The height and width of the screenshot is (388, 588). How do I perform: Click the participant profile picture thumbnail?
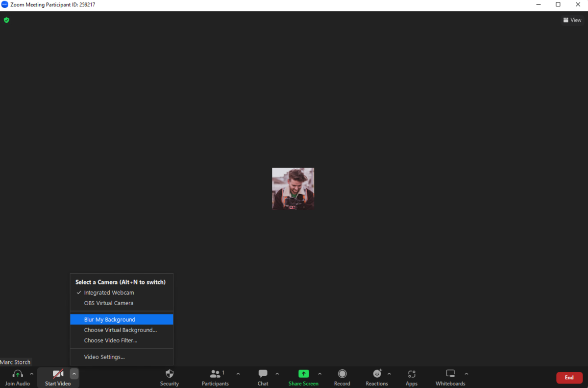click(293, 189)
